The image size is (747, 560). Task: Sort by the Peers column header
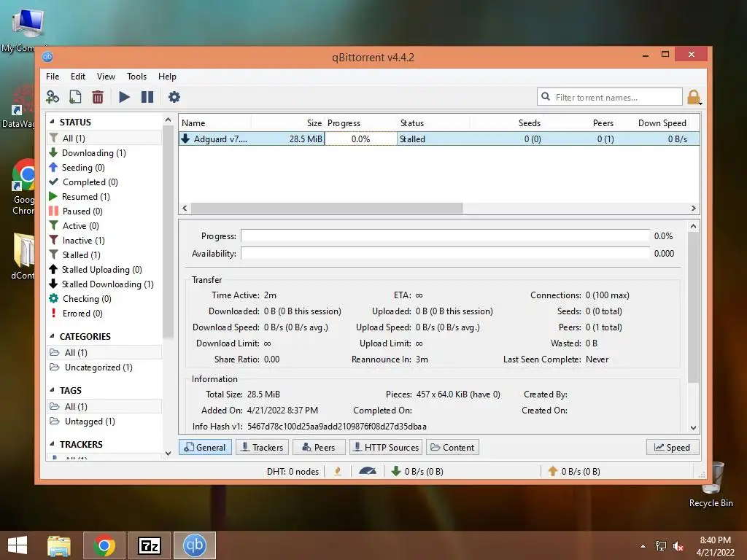point(579,122)
